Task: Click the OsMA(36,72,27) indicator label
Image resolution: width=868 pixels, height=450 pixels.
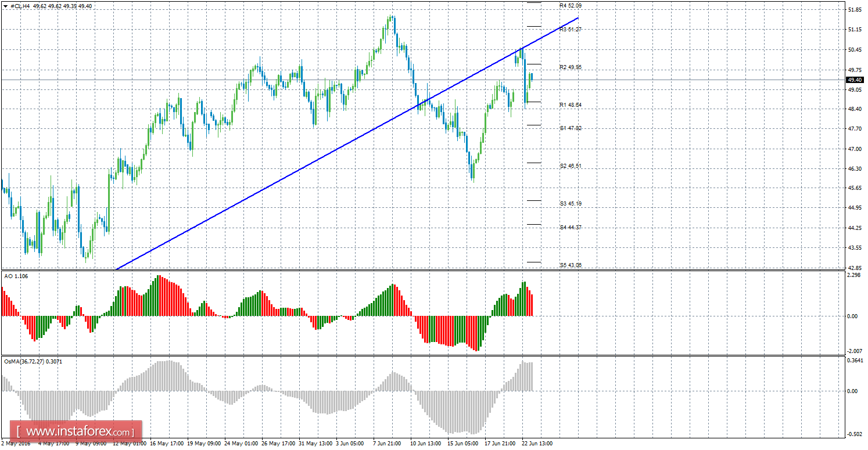Action: 33,362
